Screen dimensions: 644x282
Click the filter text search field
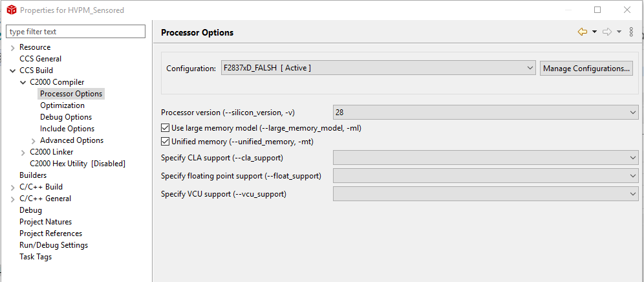[76, 32]
